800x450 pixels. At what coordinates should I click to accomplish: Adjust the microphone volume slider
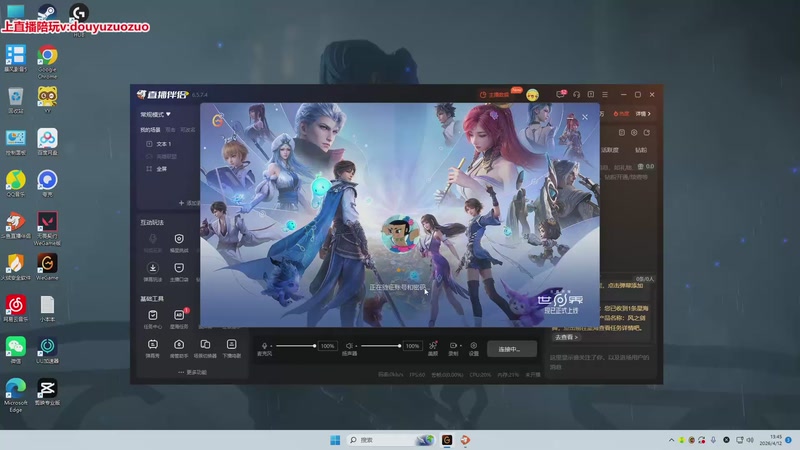[296, 346]
